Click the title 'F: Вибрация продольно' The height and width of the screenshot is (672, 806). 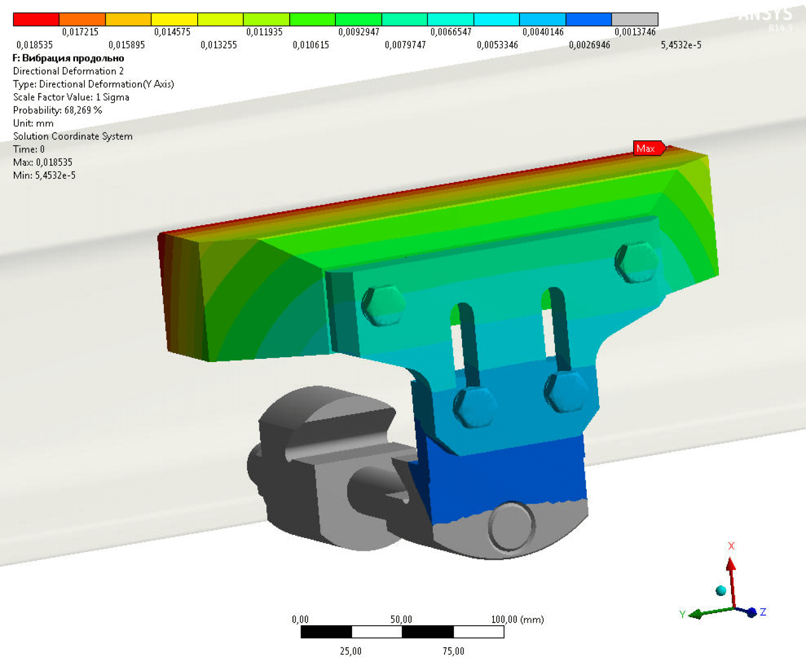tap(69, 58)
